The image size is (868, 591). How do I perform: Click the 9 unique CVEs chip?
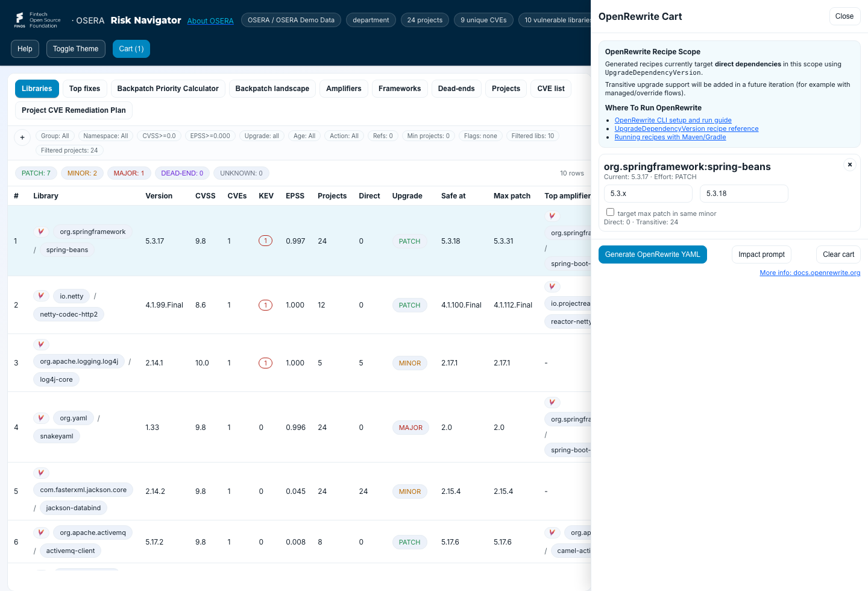[x=483, y=20]
